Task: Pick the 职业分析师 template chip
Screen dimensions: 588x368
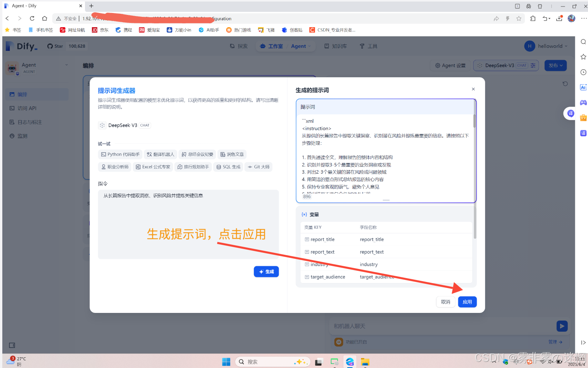Action: coord(114,167)
